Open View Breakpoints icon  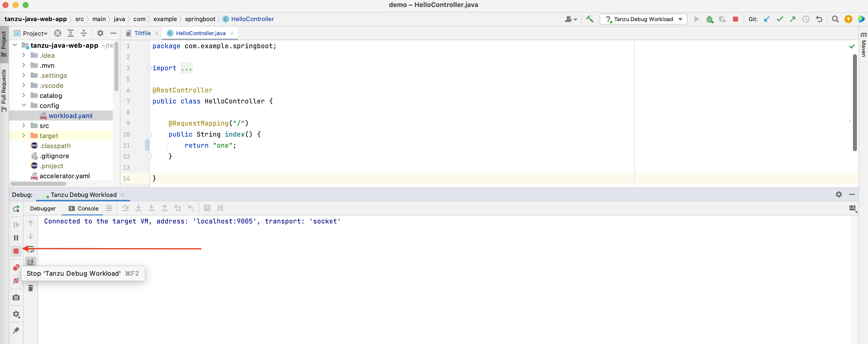tap(16, 267)
